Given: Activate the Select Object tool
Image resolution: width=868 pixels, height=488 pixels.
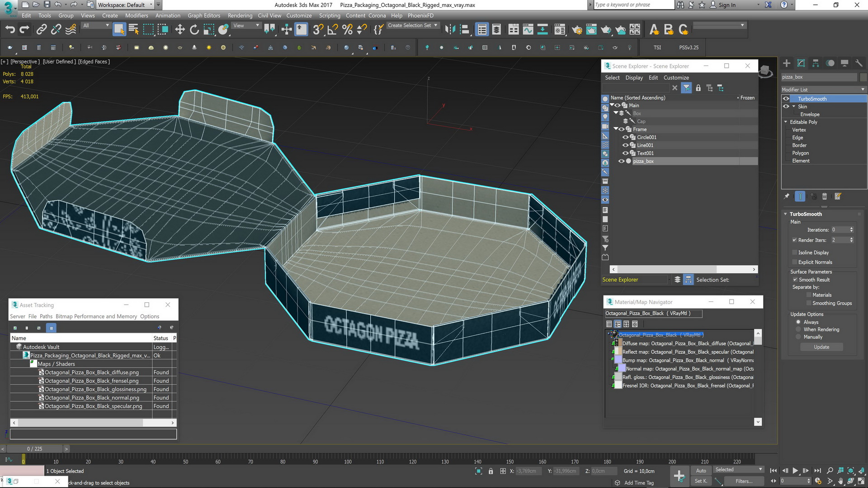Looking at the screenshot, I should 119,30.
